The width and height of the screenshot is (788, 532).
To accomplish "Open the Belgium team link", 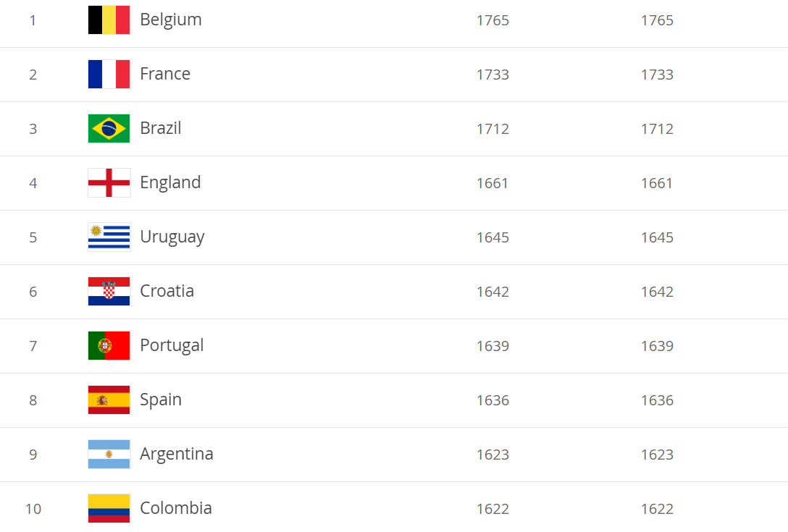I will tap(171, 20).
